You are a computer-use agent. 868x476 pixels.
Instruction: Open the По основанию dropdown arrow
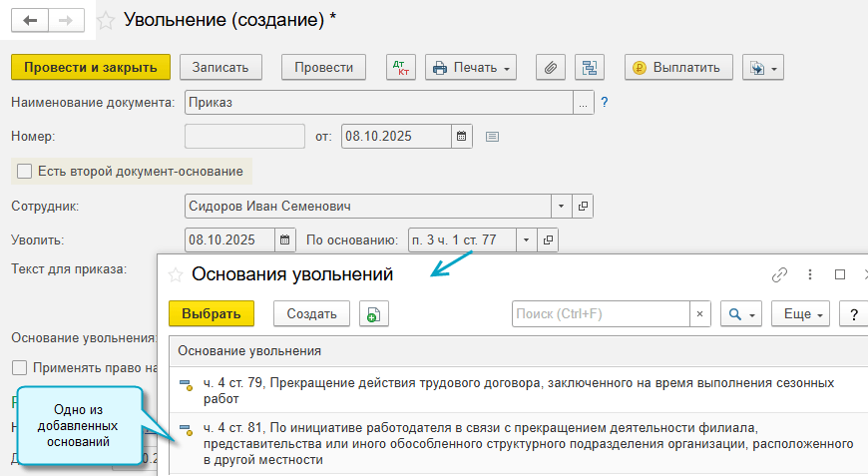click(526, 239)
